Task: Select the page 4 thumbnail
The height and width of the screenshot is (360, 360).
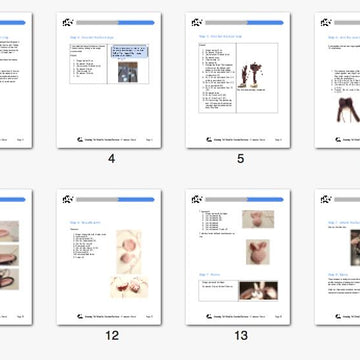Action: pyautogui.click(x=109, y=80)
